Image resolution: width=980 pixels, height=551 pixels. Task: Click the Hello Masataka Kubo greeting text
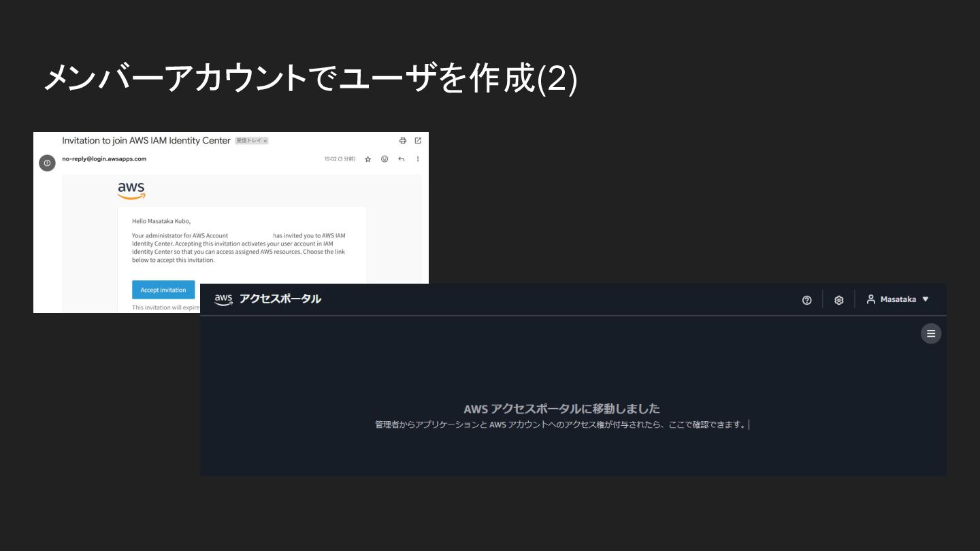(161, 221)
